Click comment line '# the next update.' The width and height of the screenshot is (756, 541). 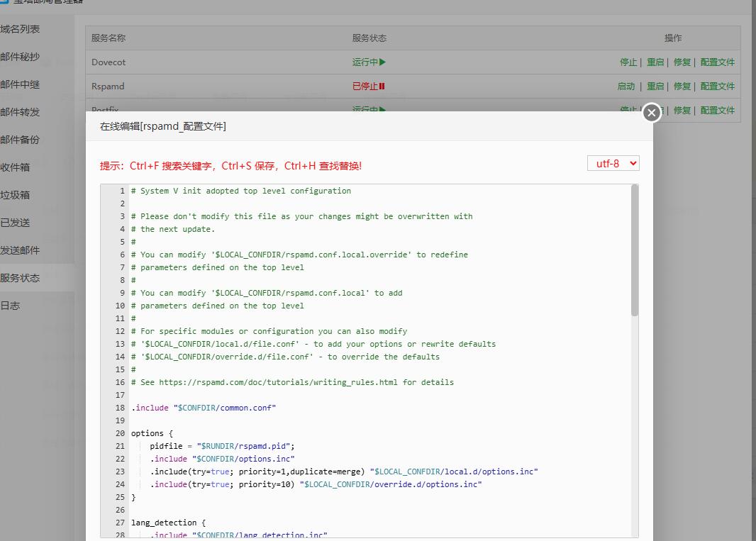[173, 229]
